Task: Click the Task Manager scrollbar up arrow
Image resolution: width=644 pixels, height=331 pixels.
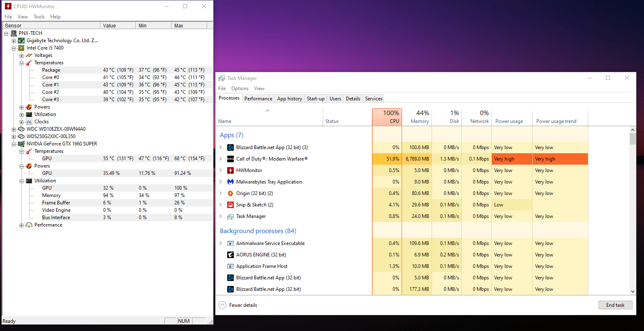Action: 633,130
